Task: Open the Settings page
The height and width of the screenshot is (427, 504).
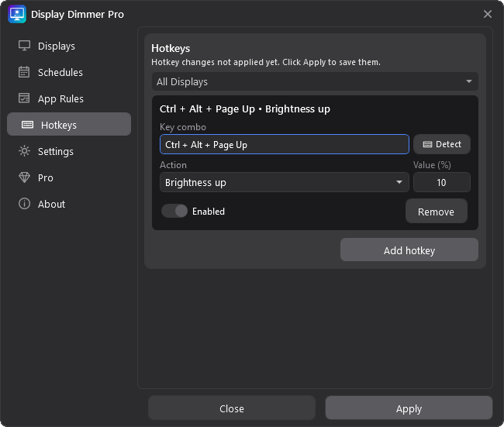Action: point(69,151)
